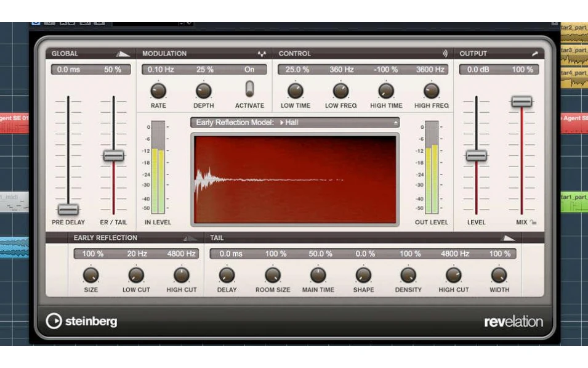Click the small arrow at right of the model bar
Screen dimensions: 588x368
pos(397,123)
